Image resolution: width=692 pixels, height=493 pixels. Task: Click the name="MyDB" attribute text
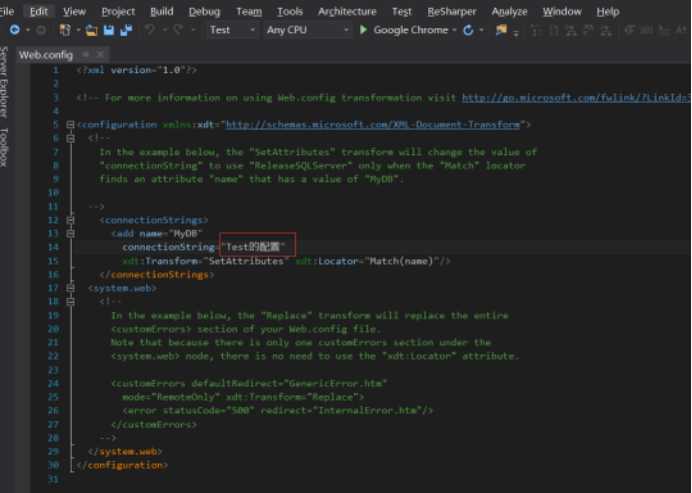[x=171, y=233]
